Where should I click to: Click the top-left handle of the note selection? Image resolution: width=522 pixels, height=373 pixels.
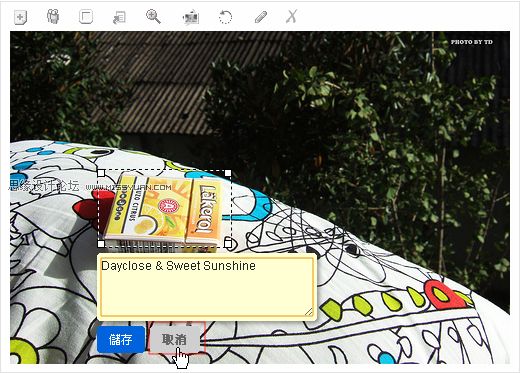click(101, 173)
